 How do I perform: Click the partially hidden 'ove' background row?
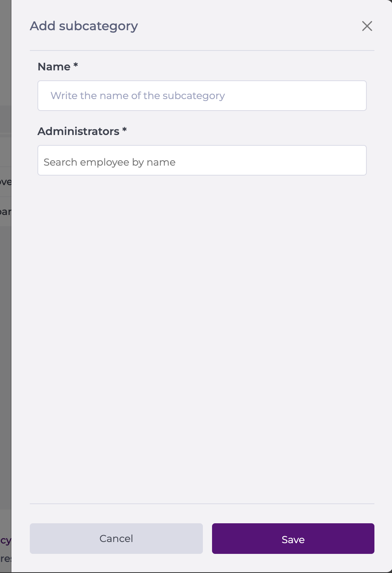5,182
